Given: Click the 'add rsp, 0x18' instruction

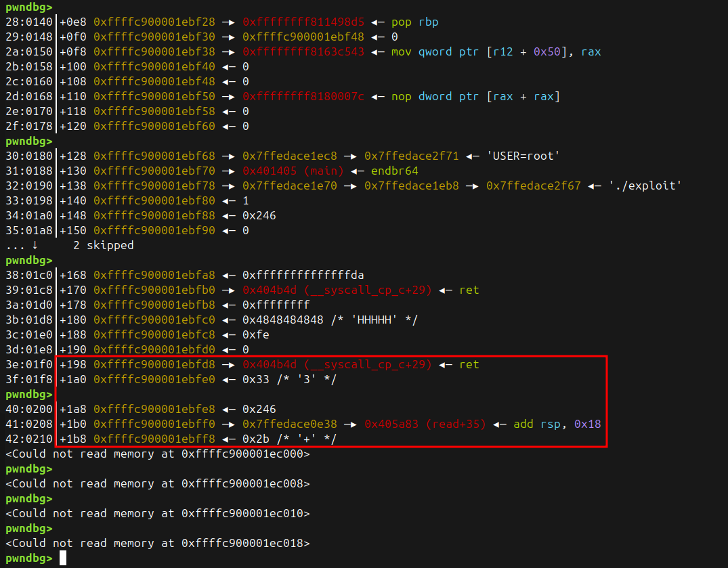Looking at the screenshot, I should pyautogui.click(x=557, y=424).
